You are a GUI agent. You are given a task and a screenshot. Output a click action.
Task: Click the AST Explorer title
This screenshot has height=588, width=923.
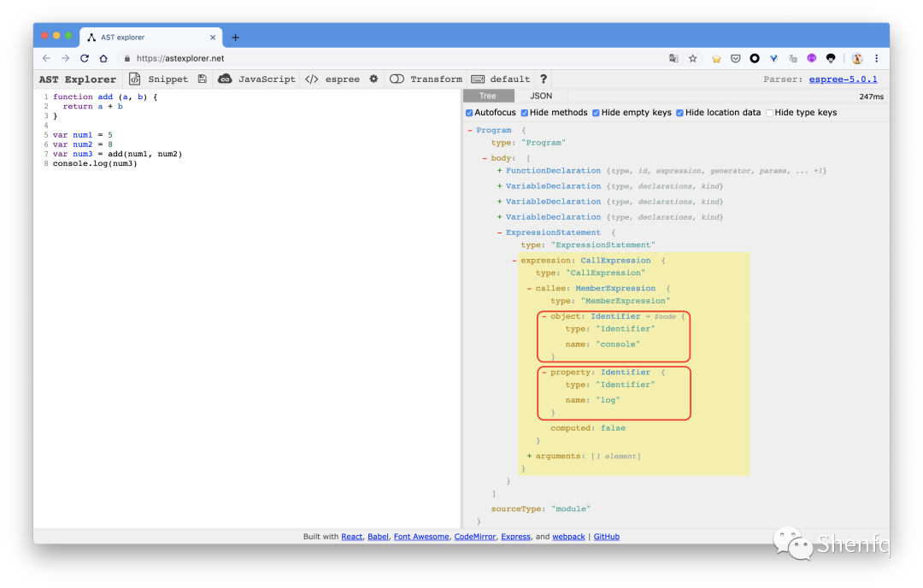click(78, 79)
